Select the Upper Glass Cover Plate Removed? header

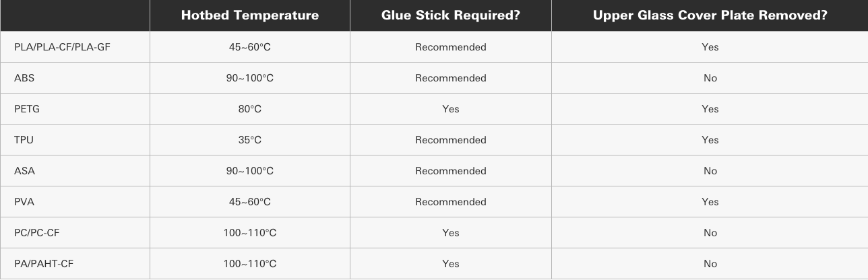tap(710, 15)
